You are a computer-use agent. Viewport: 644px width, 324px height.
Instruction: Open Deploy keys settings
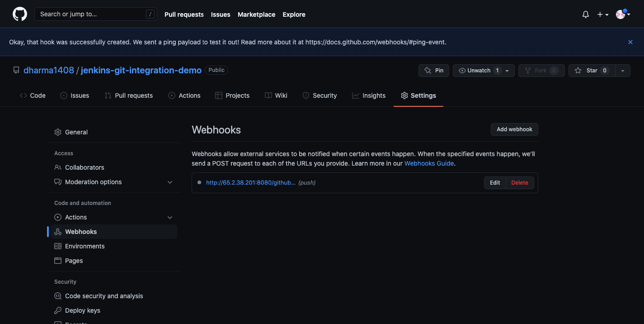click(x=114, y=310)
